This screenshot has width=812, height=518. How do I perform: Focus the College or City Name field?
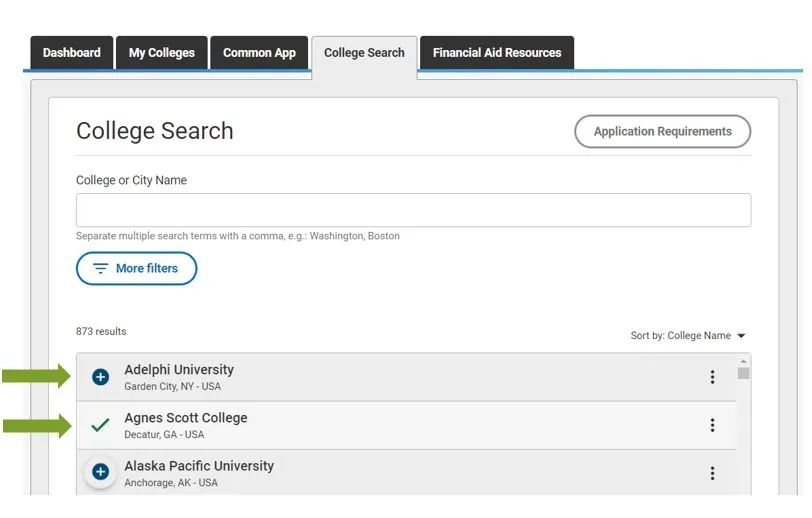pyautogui.click(x=413, y=210)
